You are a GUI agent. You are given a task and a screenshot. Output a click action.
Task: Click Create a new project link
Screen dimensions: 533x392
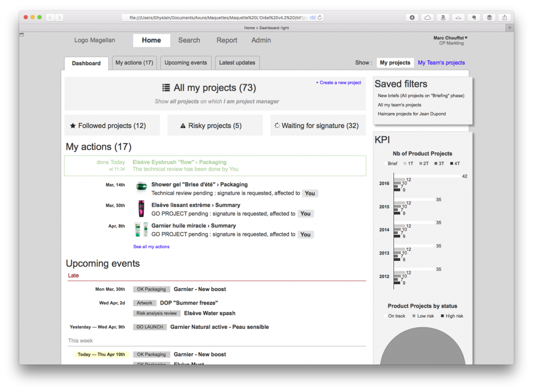338,83
